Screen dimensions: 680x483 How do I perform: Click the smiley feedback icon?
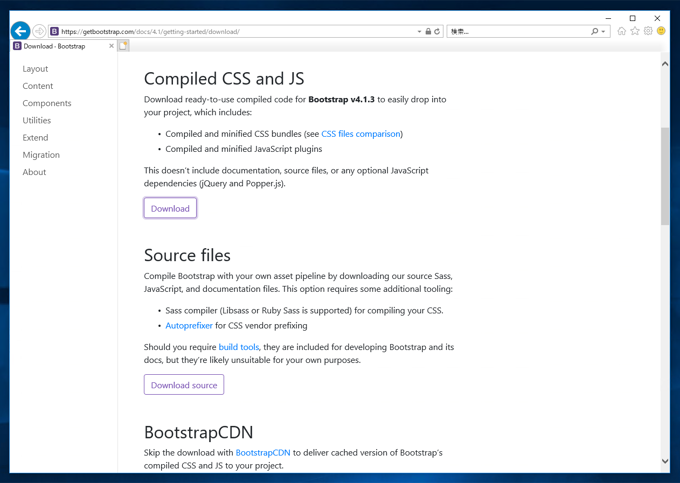(x=661, y=31)
